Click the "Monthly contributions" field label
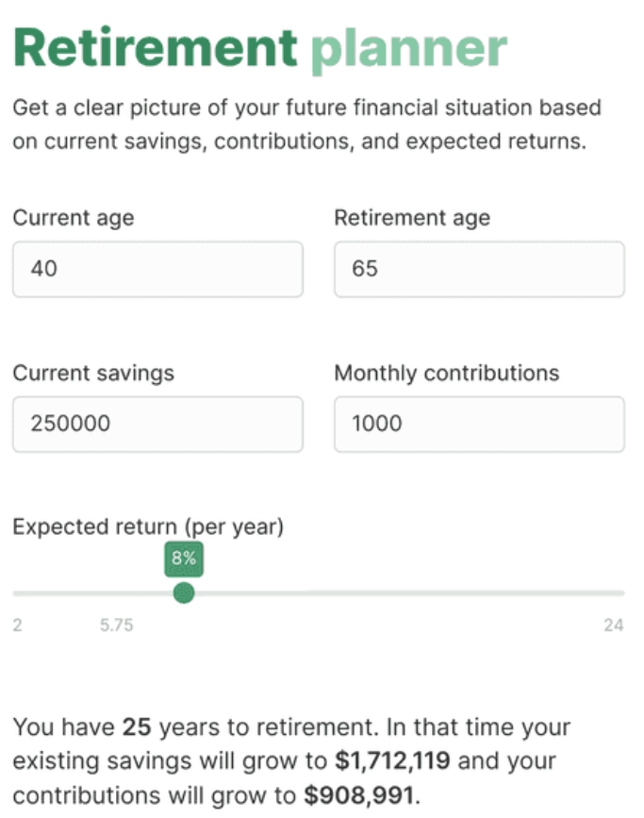 (x=446, y=373)
